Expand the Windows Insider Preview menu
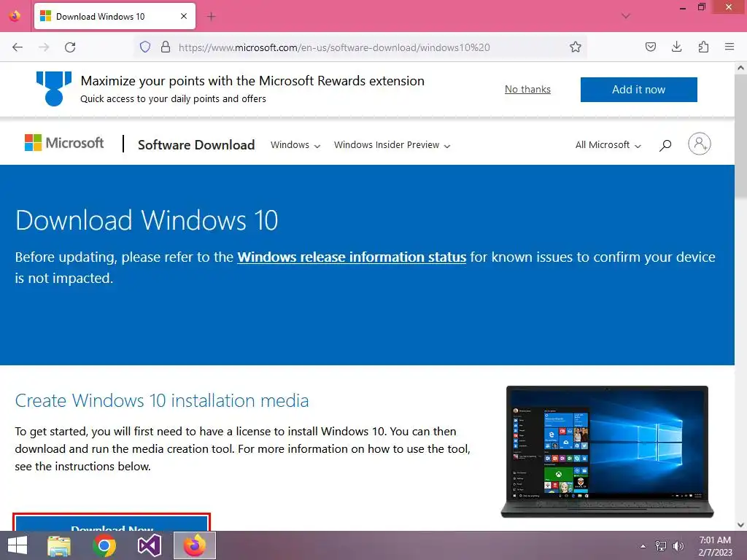Image resolution: width=747 pixels, height=560 pixels. tap(392, 145)
